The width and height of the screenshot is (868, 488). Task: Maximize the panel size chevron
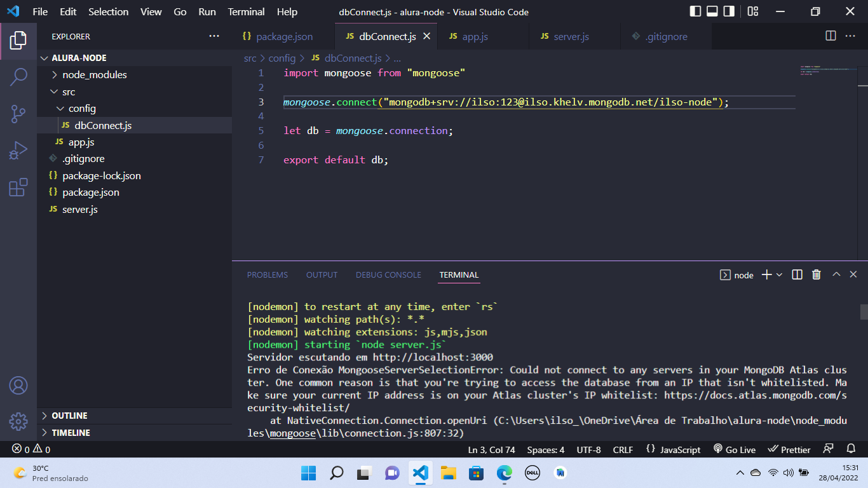pos(836,274)
